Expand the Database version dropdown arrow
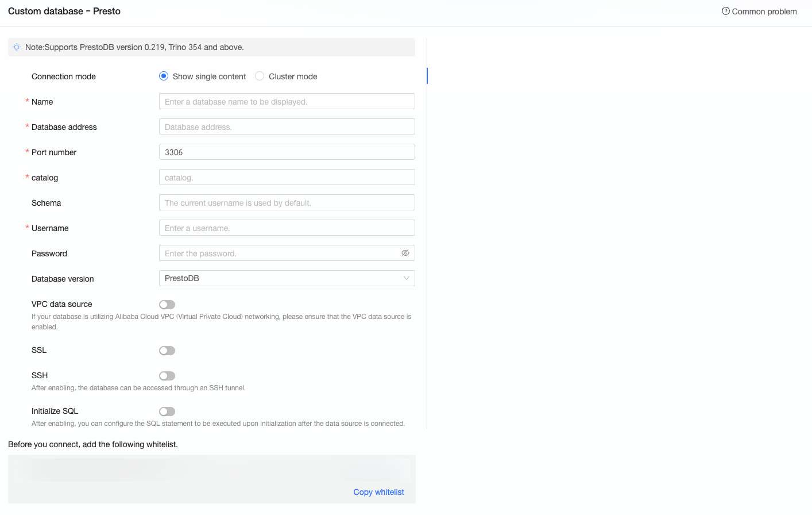812x515 pixels. coord(407,278)
